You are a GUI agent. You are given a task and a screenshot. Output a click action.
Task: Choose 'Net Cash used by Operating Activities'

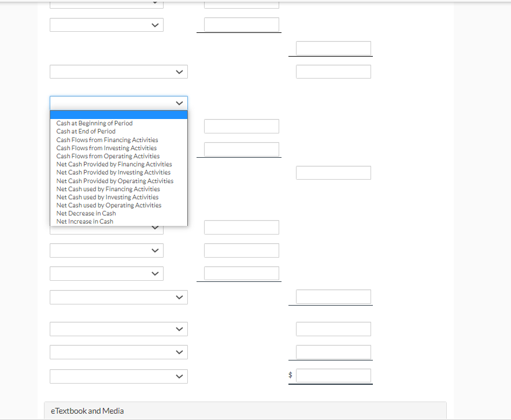pos(119,205)
